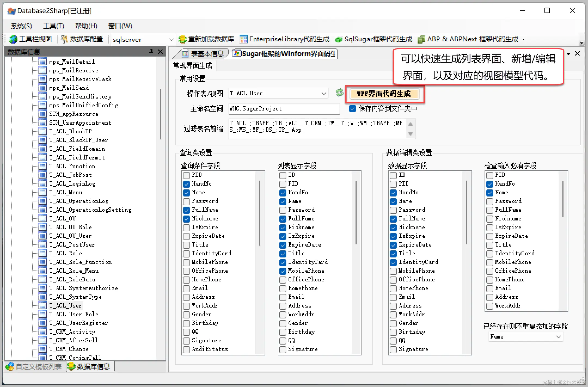Click table icon of T_CRM_Activity
The width and height of the screenshot is (588, 387).
click(x=42, y=331)
